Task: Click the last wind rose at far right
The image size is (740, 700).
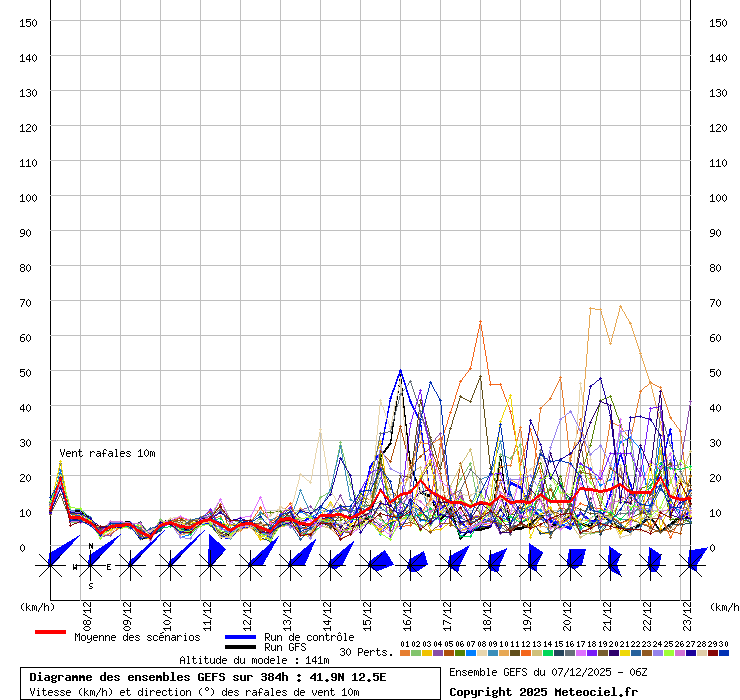Action: 691,565
